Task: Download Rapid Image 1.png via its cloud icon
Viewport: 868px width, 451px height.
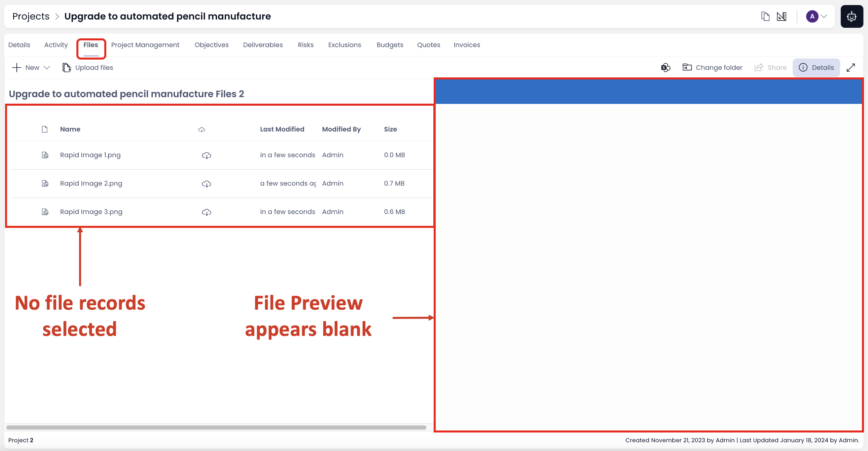Action: [x=207, y=155]
